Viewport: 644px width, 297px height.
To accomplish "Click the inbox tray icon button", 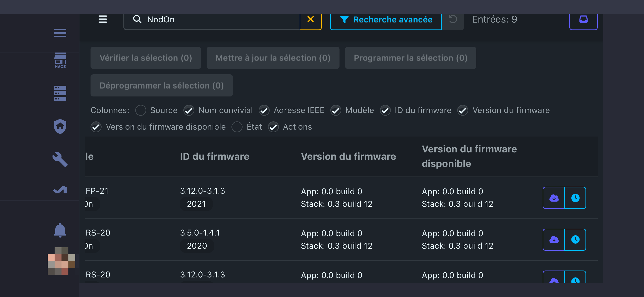I will pyautogui.click(x=583, y=19).
